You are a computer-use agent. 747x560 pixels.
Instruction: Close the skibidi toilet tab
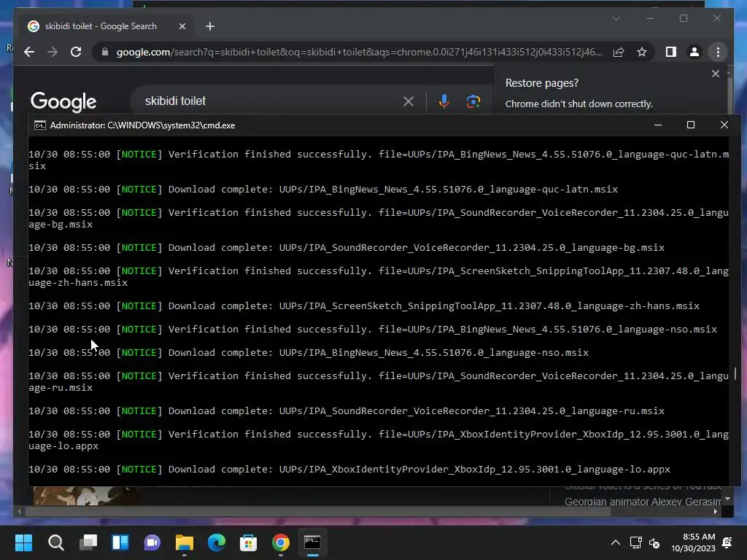182,26
